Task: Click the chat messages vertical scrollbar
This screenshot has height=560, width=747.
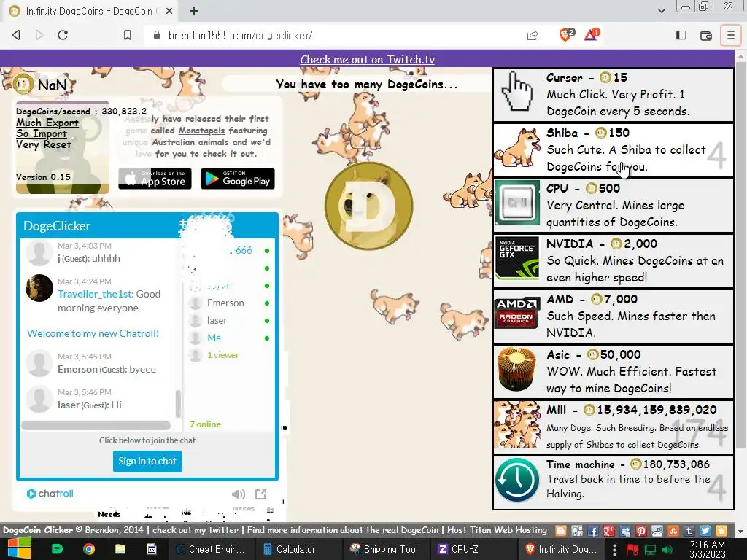Action: pos(178,404)
